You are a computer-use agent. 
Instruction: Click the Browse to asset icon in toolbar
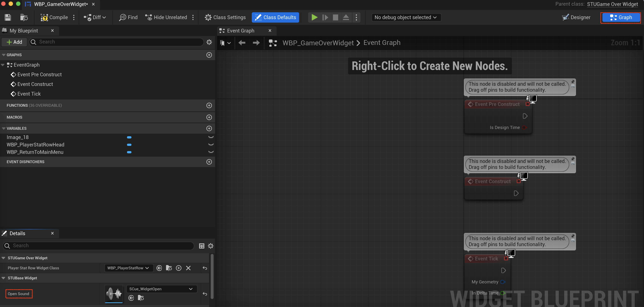(x=24, y=17)
